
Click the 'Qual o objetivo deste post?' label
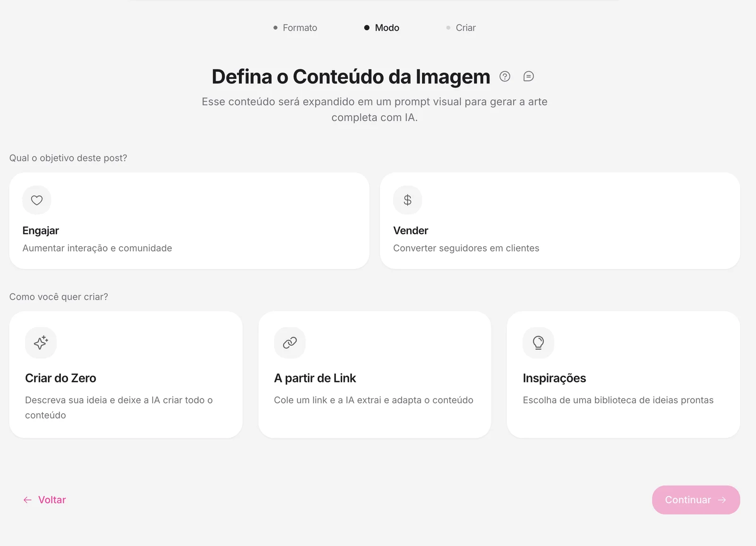[x=68, y=158]
